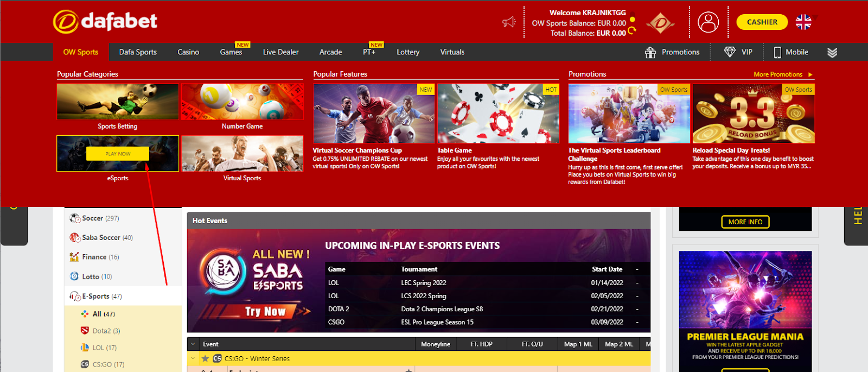Screen dimensions: 868x372
Task: Open the PT+ tab
Action: point(369,52)
